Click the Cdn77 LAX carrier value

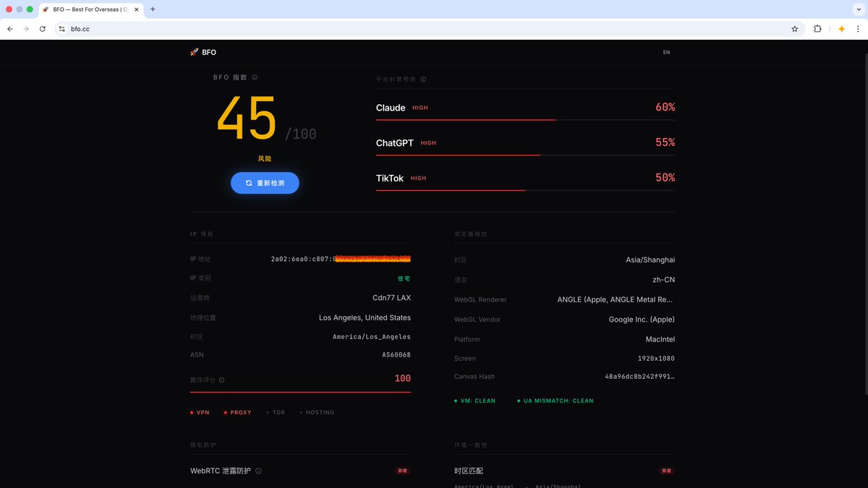tap(391, 298)
